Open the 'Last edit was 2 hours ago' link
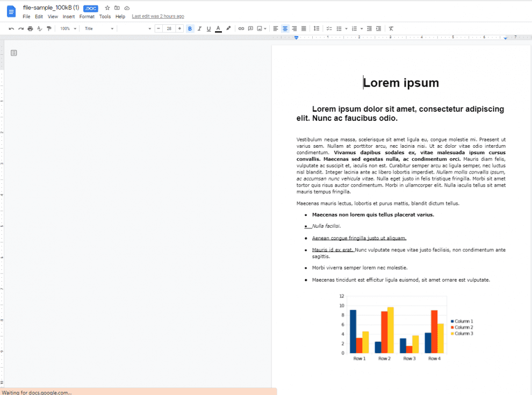 click(x=158, y=17)
